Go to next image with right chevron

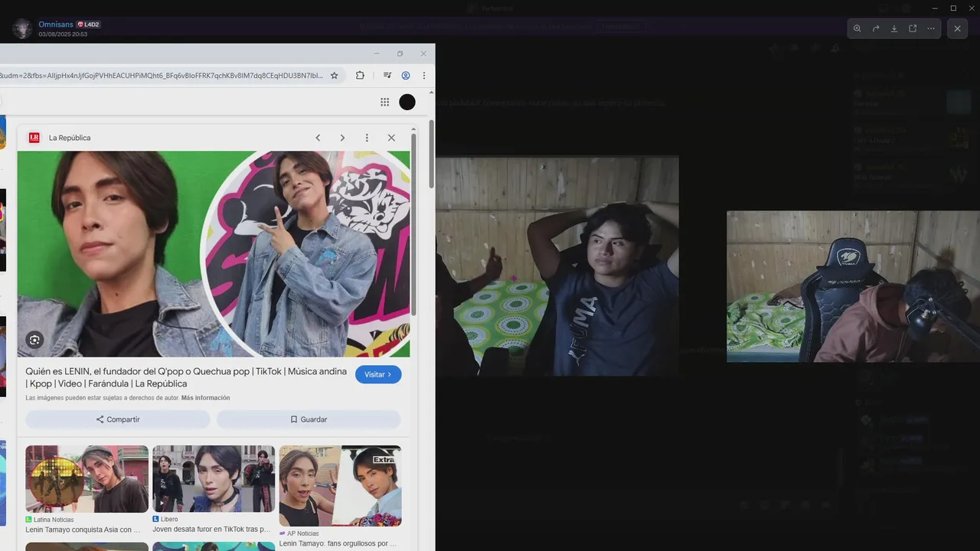pos(342,138)
